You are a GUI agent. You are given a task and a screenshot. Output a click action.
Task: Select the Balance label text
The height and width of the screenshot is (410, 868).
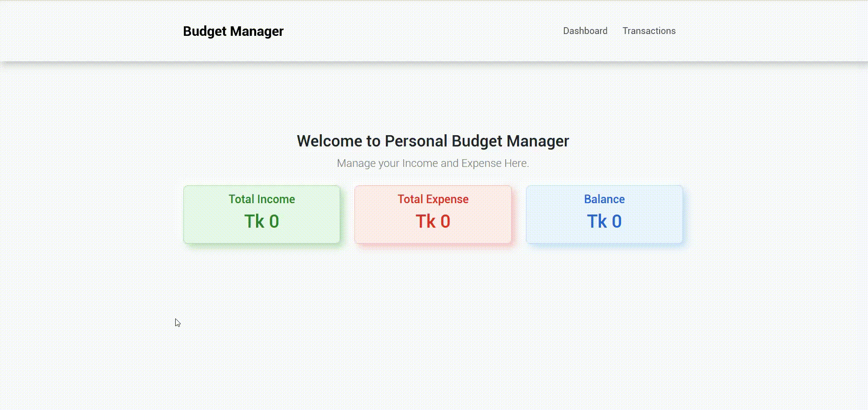click(x=604, y=199)
